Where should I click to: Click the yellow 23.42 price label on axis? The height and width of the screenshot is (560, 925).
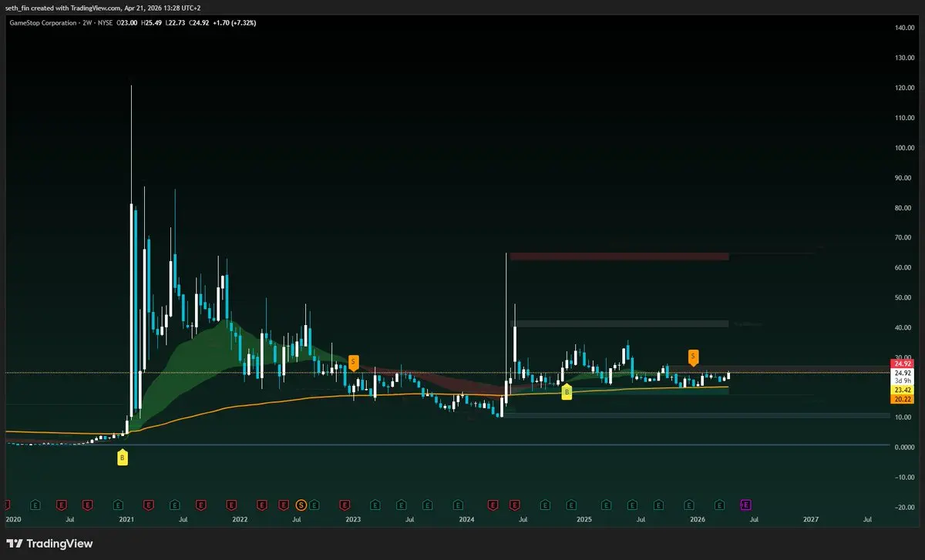click(x=902, y=391)
